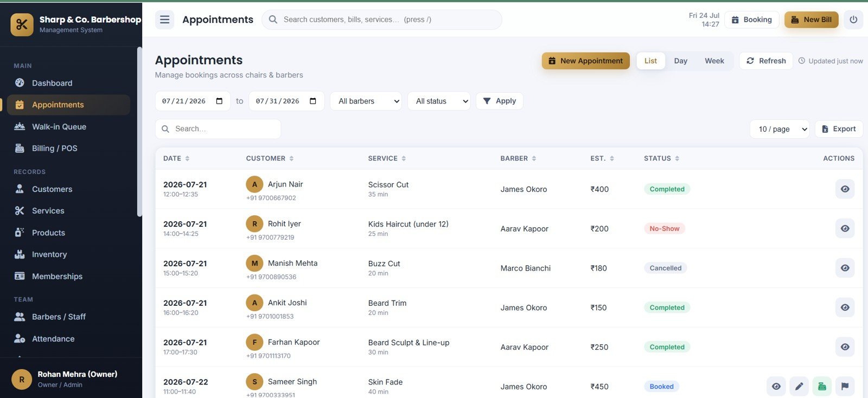Click the Export button
Screen dimensions: 868x398
click(x=839, y=129)
